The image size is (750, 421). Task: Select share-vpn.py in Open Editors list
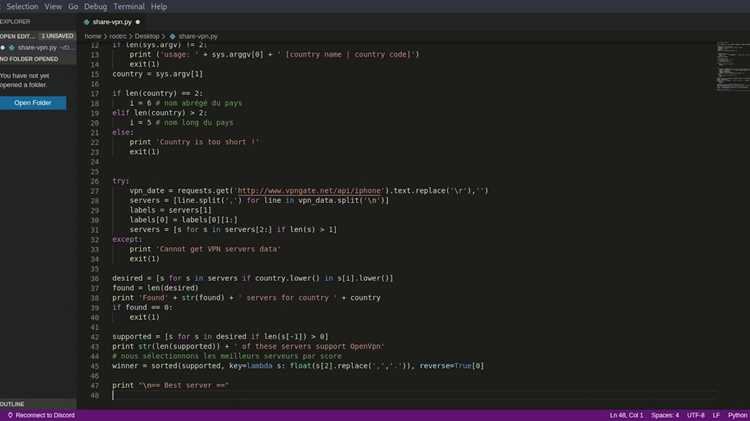pos(37,47)
